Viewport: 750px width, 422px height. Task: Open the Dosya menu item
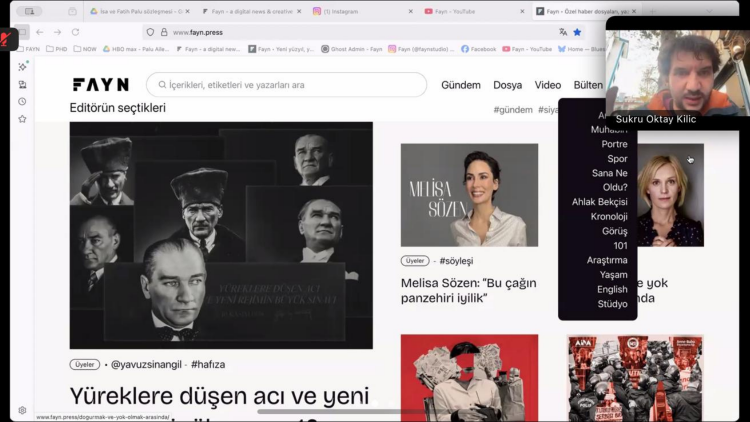pyautogui.click(x=507, y=85)
